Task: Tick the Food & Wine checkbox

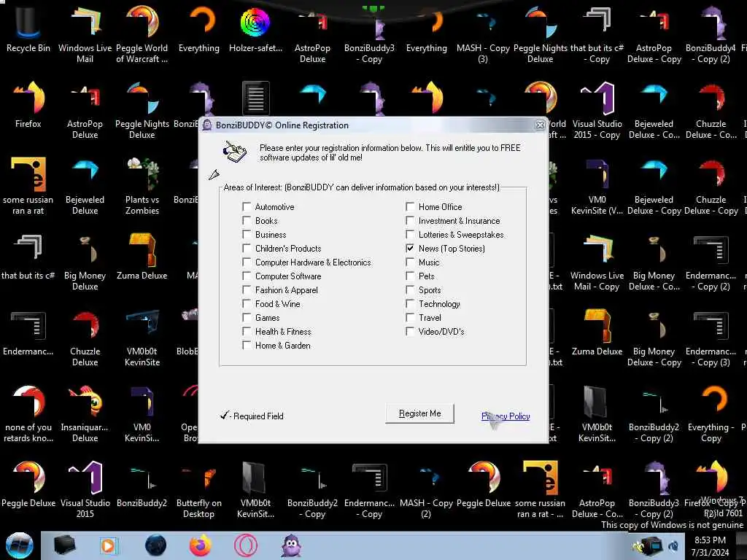Action: click(x=247, y=303)
